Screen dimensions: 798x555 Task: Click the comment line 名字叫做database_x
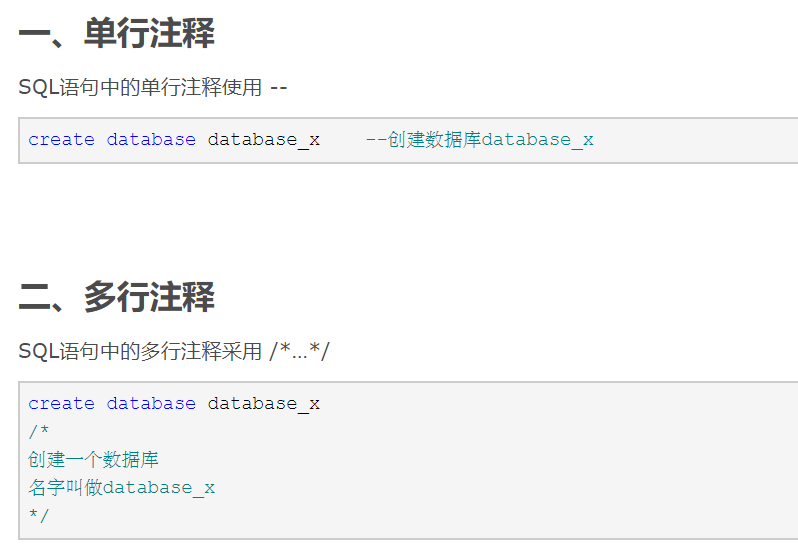click(122, 487)
